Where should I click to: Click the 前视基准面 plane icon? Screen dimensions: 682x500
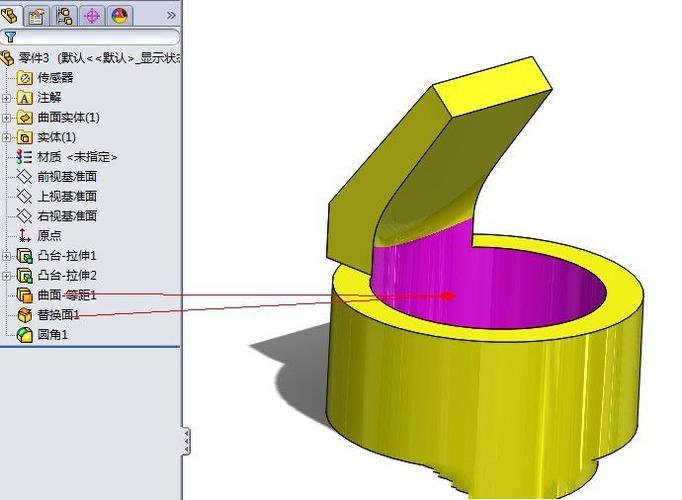click(x=24, y=177)
